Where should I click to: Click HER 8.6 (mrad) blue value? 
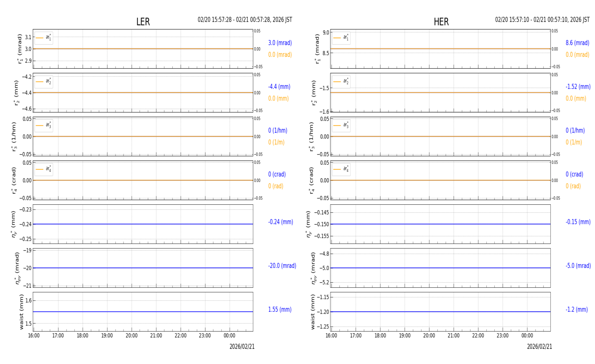tap(577, 43)
